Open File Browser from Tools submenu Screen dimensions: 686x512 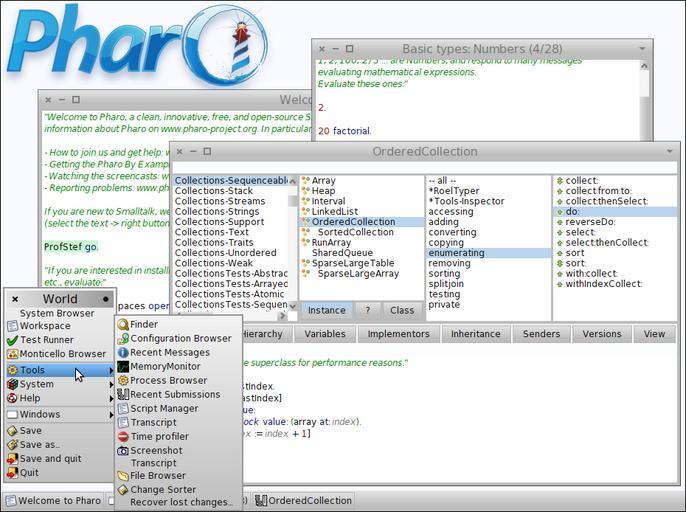click(157, 476)
